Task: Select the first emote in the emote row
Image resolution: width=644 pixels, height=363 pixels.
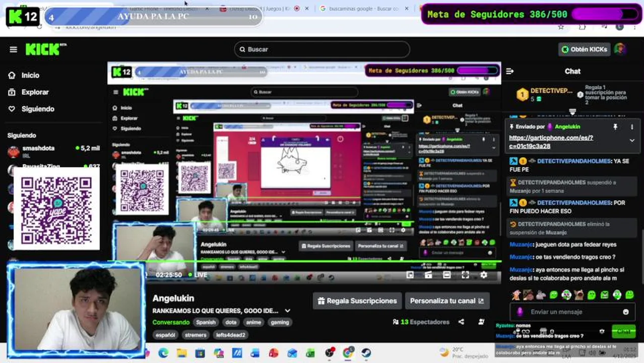Action: pyautogui.click(x=516, y=295)
